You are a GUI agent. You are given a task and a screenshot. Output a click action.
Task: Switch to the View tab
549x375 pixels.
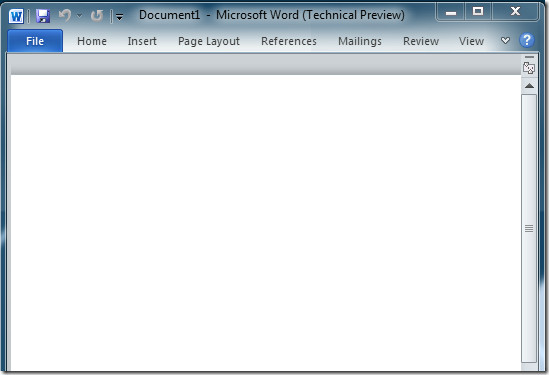point(471,41)
